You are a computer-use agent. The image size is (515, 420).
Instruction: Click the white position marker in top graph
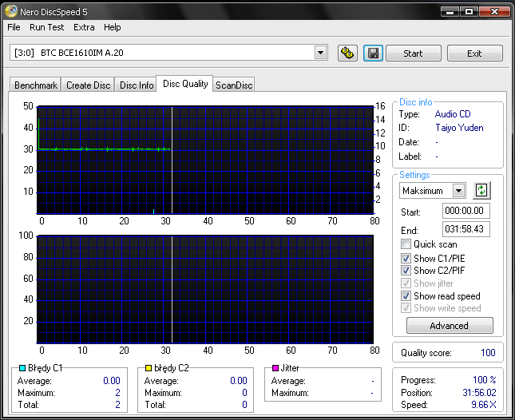pyautogui.click(x=172, y=160)
